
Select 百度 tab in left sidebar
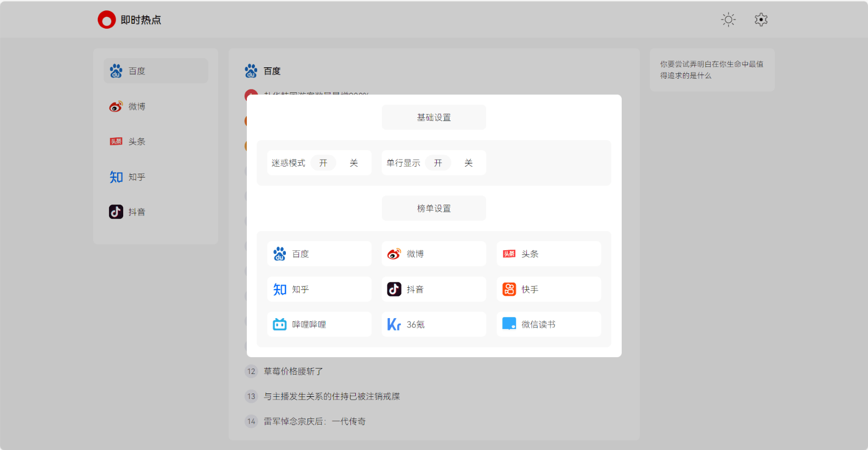[156, 71]
